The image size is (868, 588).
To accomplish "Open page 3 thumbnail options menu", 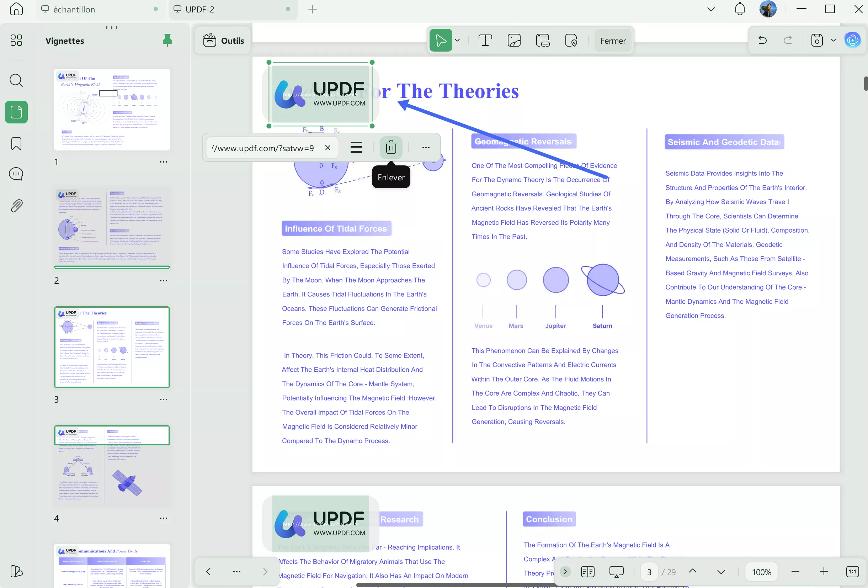I will point(163,399).
